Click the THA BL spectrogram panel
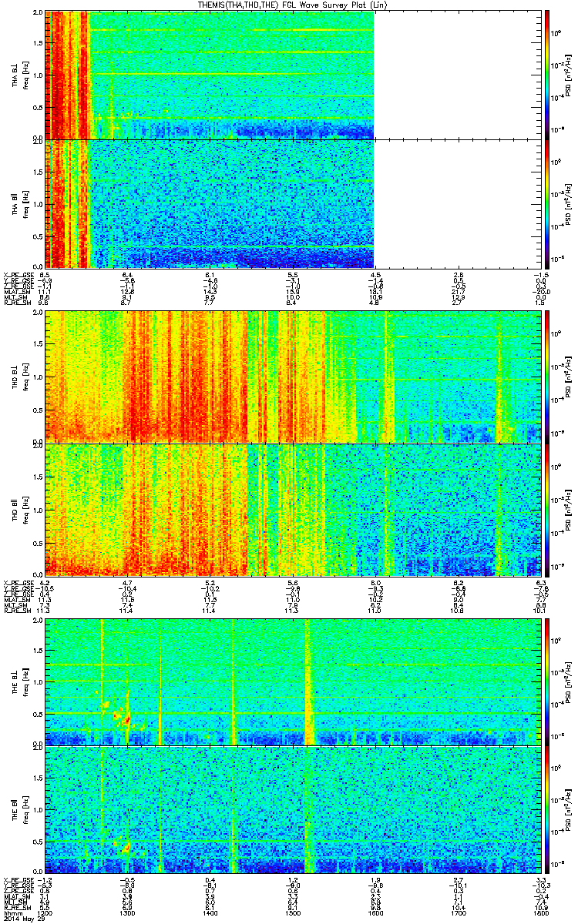 (x=210, y=75)
